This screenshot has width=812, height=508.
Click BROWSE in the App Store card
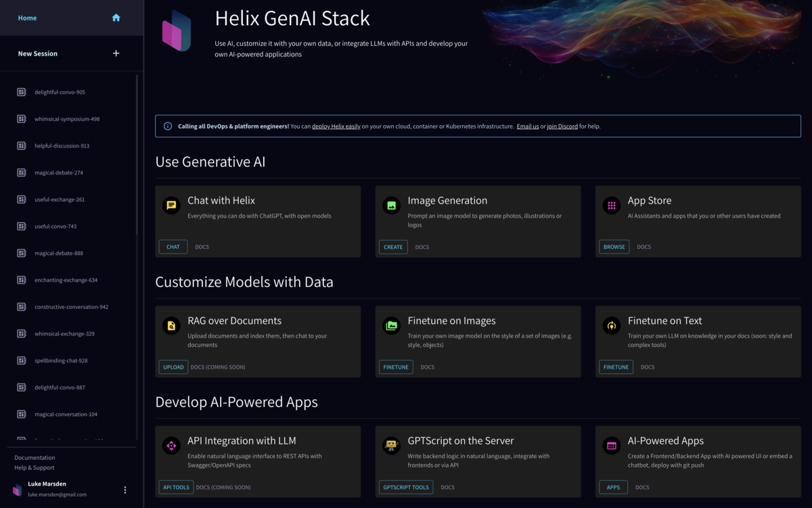(613, 246)
